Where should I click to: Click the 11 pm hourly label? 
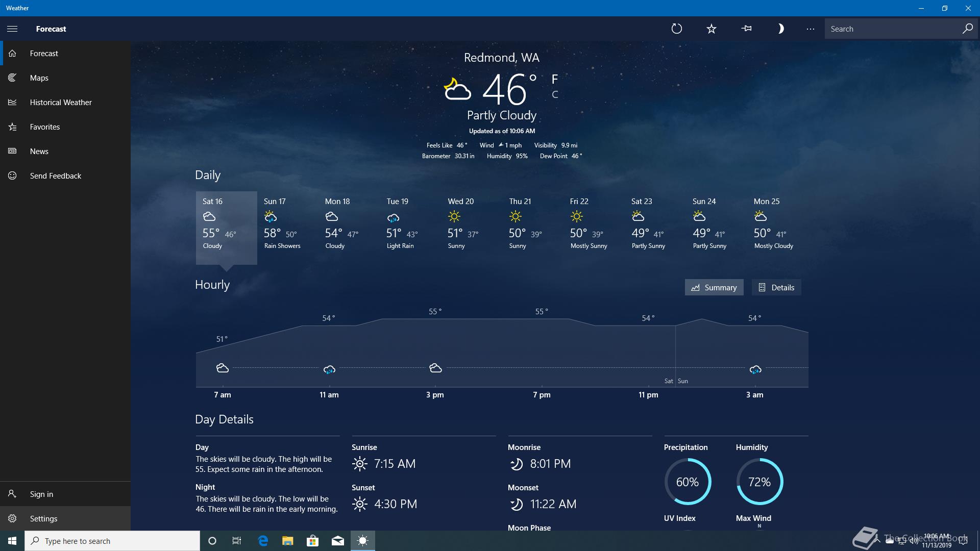(x=648, y=395)
